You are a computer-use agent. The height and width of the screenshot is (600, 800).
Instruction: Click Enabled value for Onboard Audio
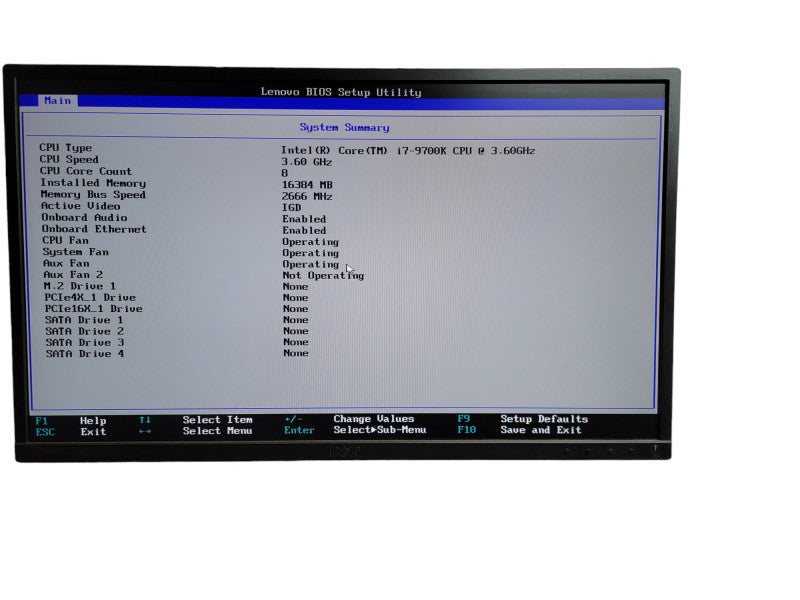click(304, 219)
